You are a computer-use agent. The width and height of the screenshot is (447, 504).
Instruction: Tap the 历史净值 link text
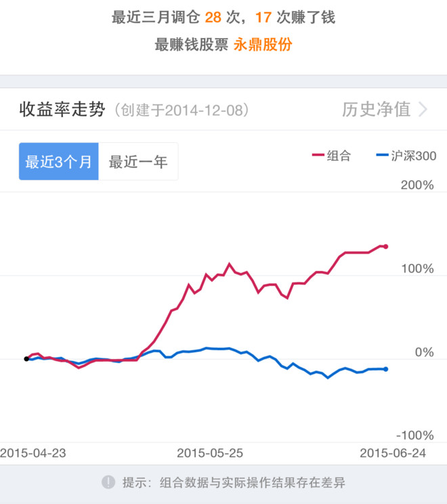(376, 110)
